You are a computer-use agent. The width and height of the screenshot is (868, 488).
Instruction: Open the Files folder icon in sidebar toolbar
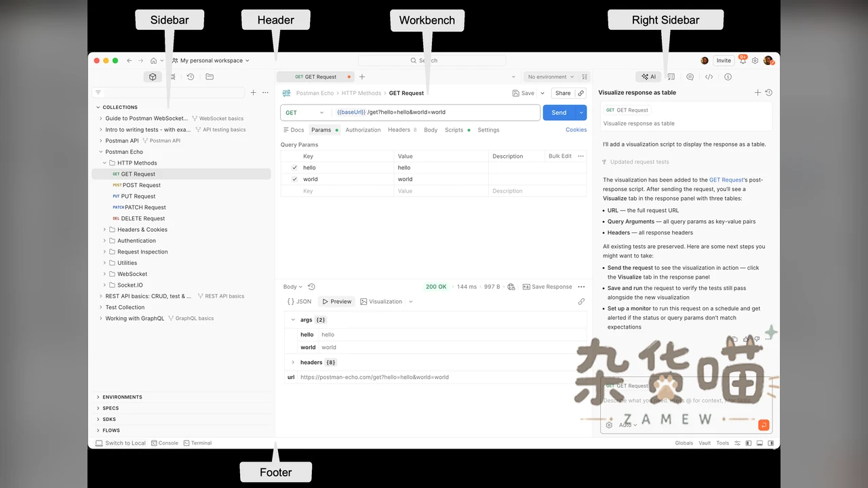click(x=210, y=77)
